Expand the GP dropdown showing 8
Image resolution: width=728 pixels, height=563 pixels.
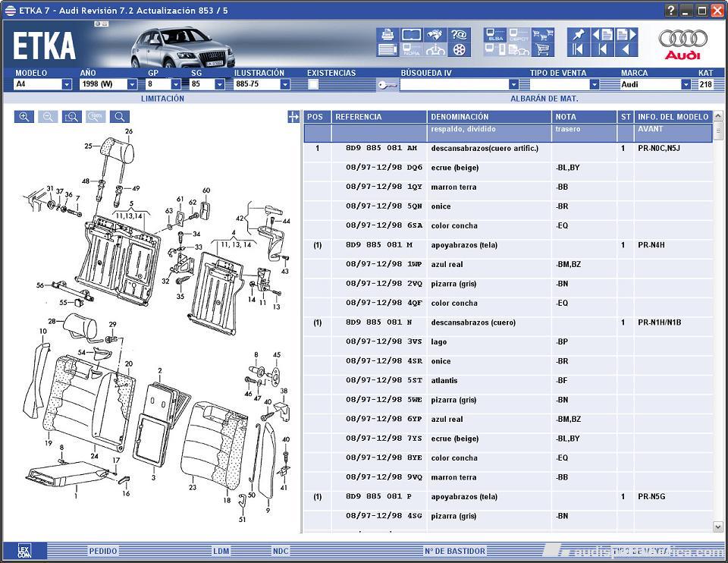tap(175, 84)
